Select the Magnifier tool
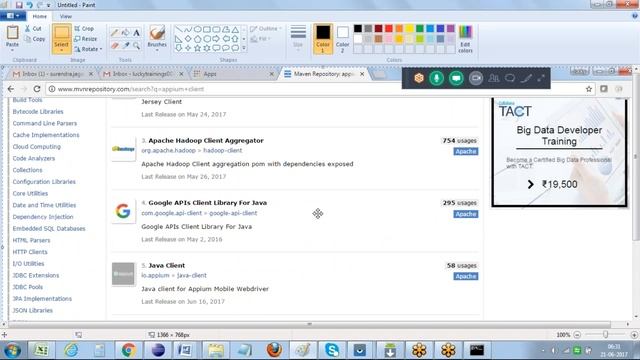640x360 pixels. point(136,45)
